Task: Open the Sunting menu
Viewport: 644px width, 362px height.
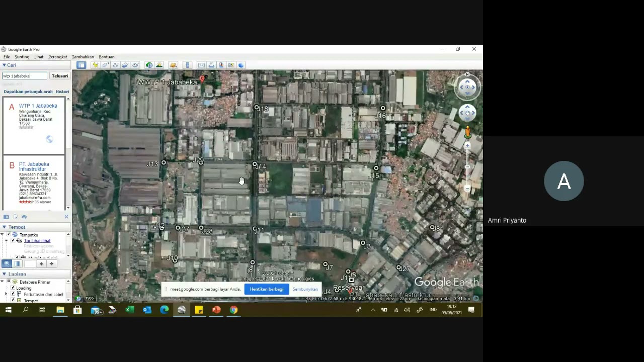Action: point(22,57)
